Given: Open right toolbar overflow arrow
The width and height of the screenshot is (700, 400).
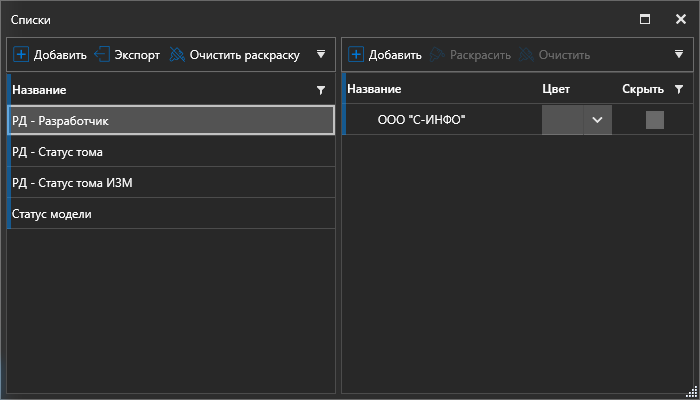Looking at the screenshot, I should point(679,55).
